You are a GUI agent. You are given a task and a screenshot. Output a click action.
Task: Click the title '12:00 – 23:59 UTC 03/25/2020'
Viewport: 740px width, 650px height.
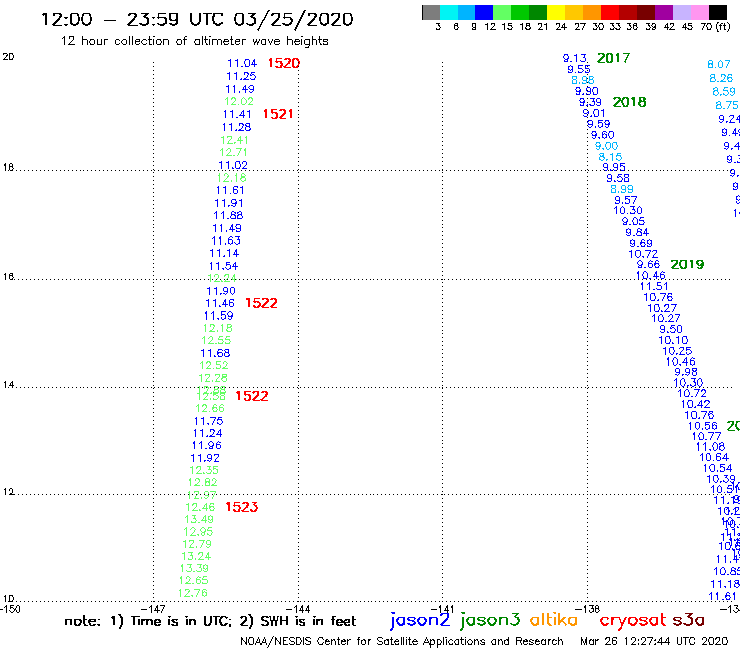pos(197,20)
